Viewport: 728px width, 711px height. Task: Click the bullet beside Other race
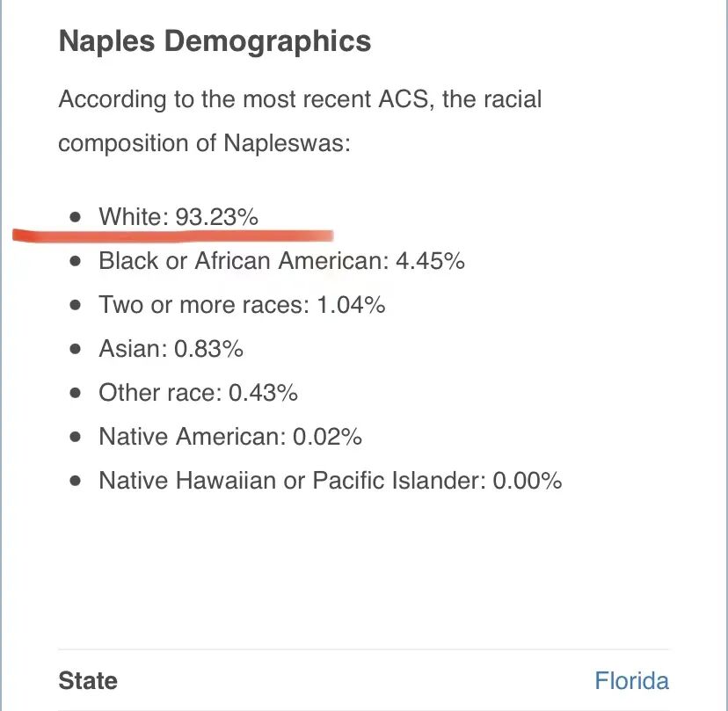coord(76,393)
